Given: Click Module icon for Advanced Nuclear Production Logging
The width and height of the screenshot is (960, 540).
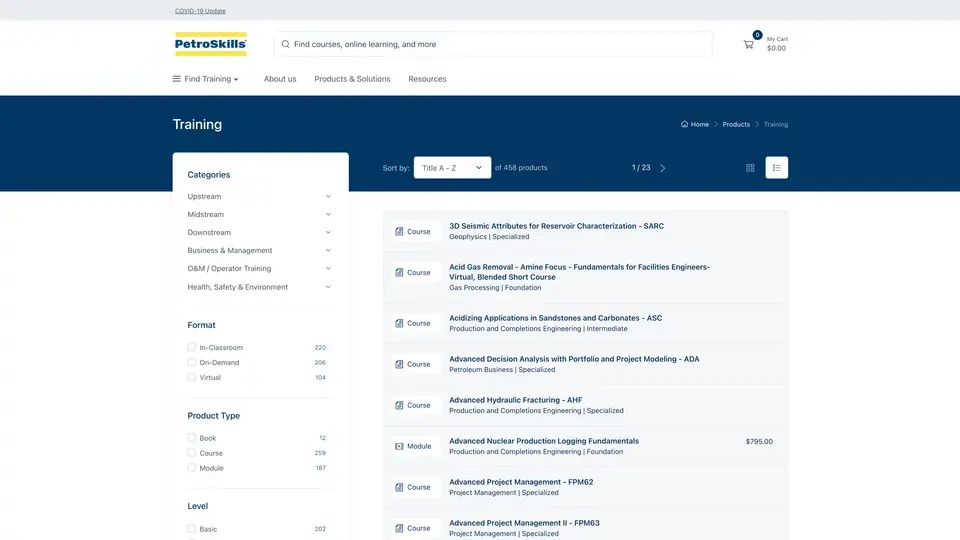Looking at the screenshot, I should [399, 446].
